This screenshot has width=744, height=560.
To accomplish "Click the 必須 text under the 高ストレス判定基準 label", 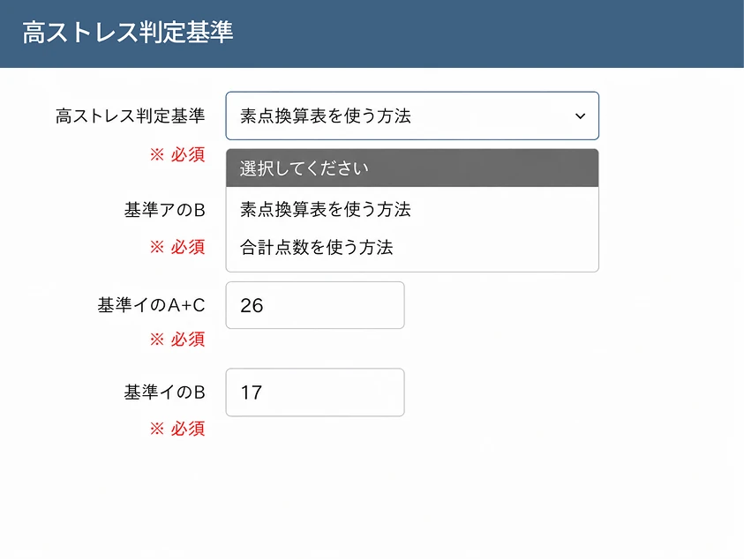I will coord(188,154).
